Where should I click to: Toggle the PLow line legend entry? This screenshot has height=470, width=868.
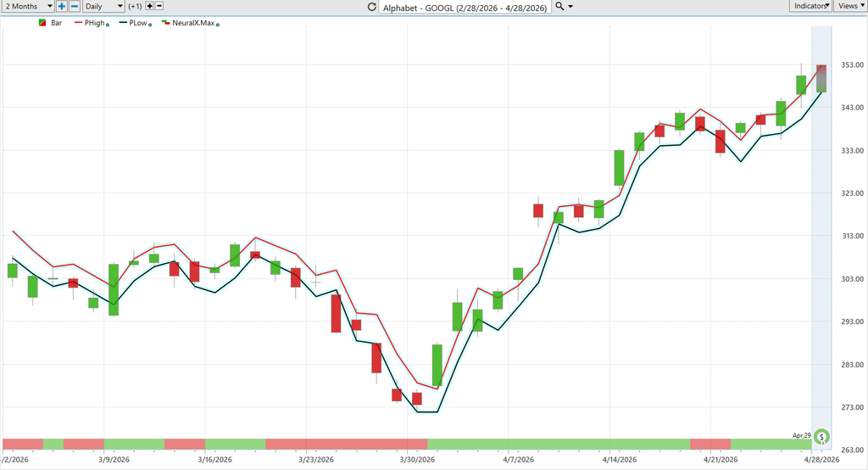(133, 23)
